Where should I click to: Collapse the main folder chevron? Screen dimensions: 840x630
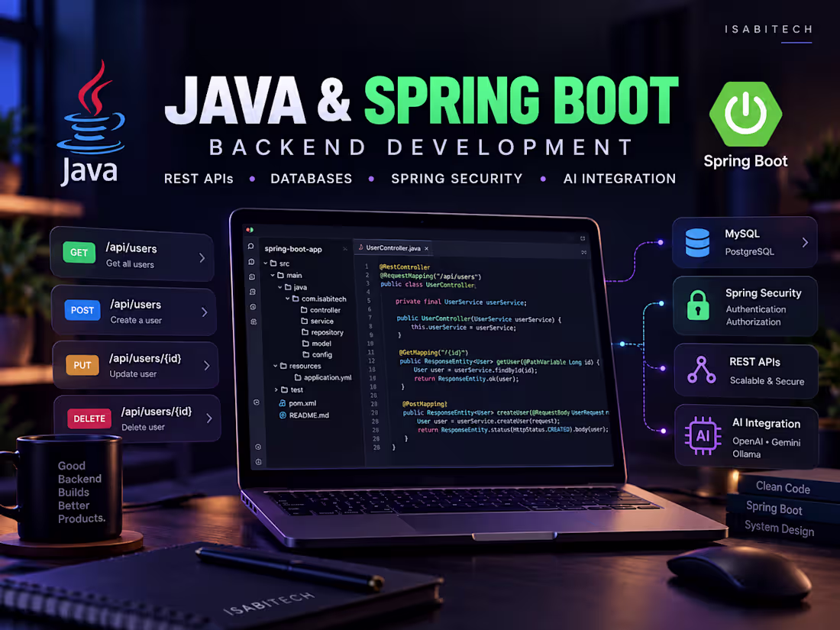pos(272,275)
